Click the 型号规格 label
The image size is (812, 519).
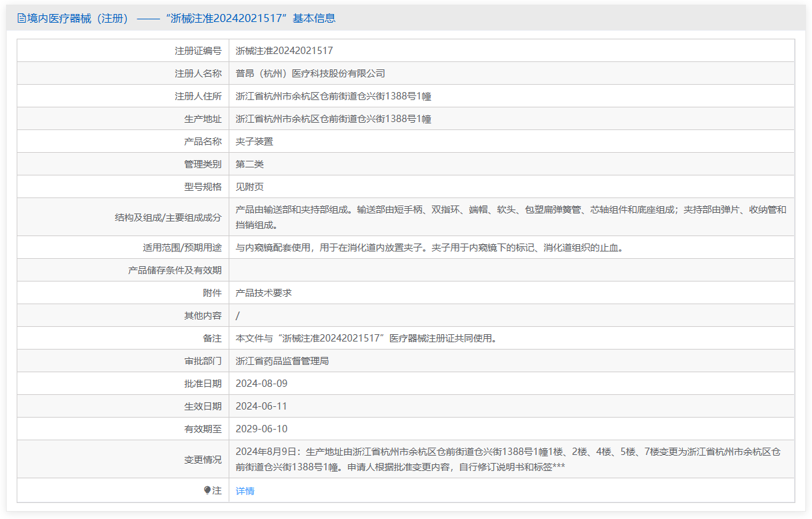[x=203, y=187]
